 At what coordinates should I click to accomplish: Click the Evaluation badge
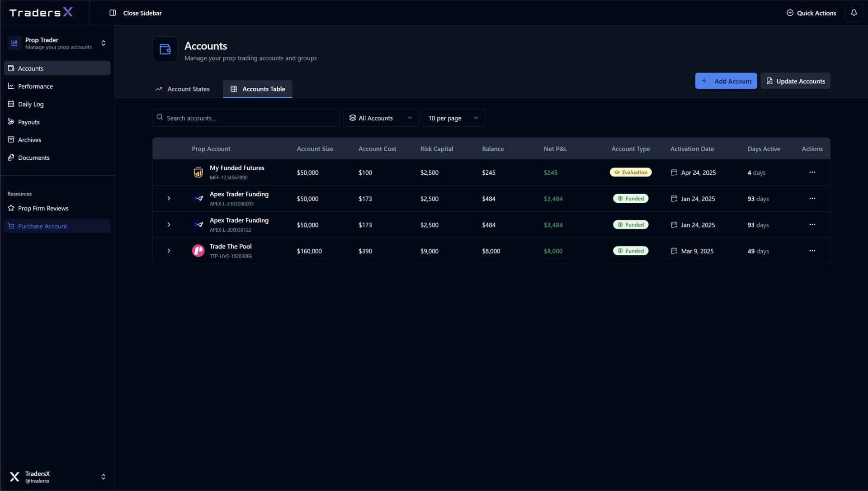coord(631,172)
